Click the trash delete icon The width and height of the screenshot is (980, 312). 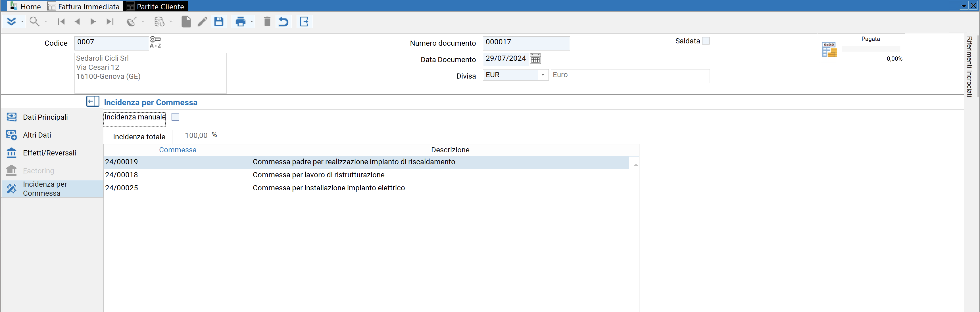[x=267, y=22]
